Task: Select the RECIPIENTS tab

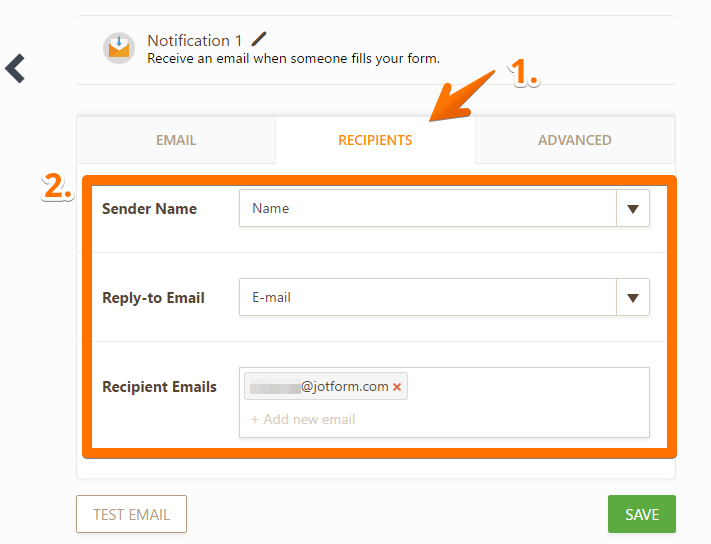Action: (375, 140)
